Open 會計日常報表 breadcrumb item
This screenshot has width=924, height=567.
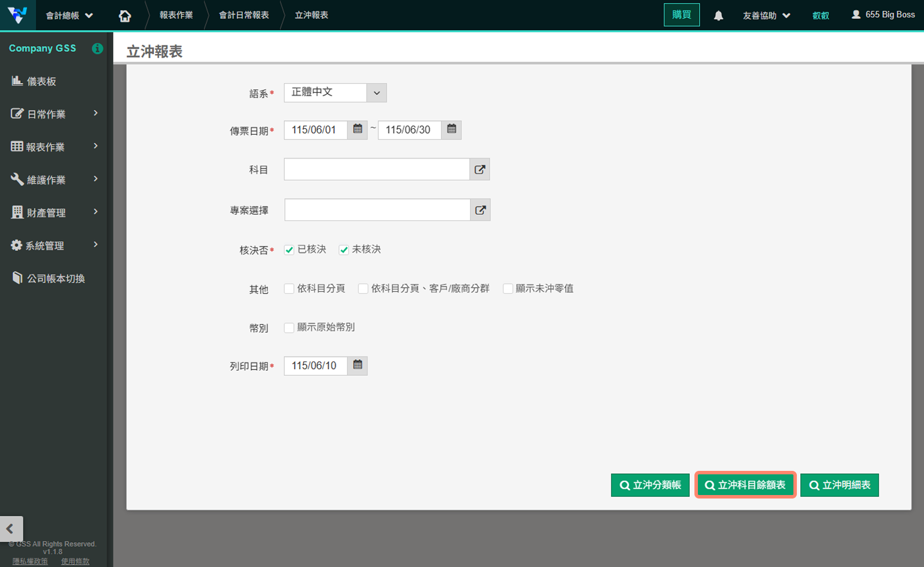pyautogui.click(x=244, y=15)
